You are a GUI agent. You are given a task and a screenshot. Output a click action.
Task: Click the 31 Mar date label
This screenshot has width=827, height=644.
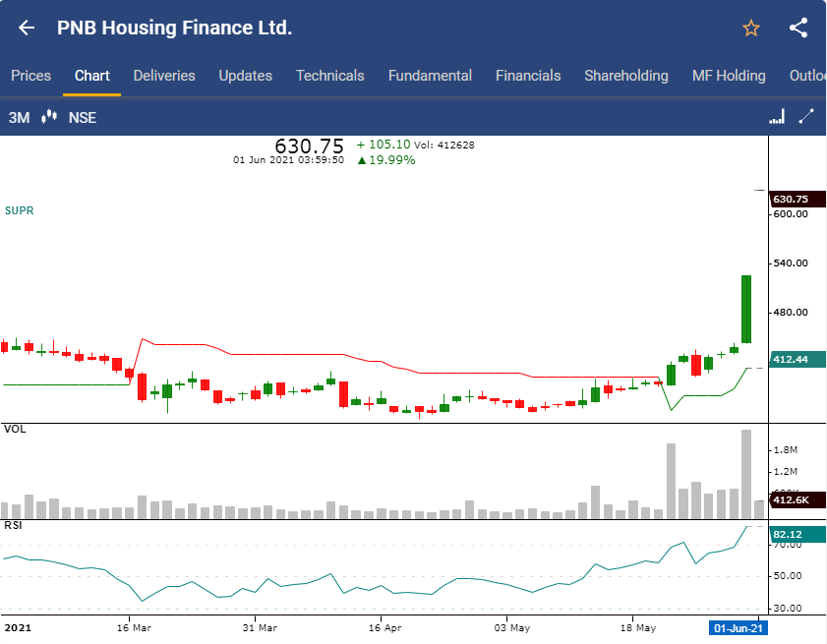coord(260,627)
